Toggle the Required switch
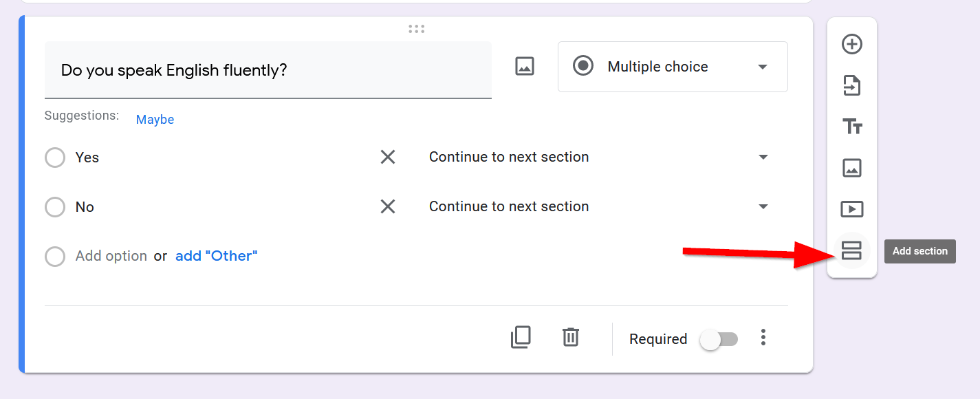This screenshot has width=980, height=399. point(719,339)
